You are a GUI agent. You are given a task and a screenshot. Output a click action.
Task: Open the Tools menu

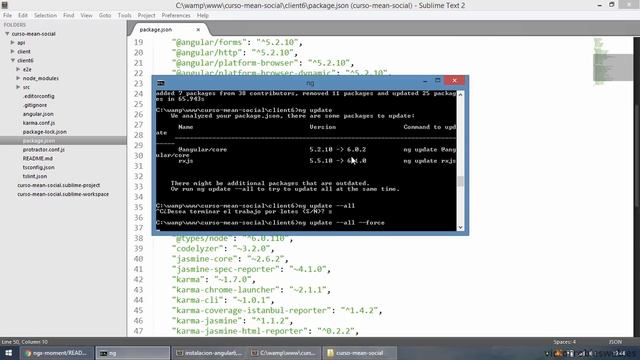(124, 15)
